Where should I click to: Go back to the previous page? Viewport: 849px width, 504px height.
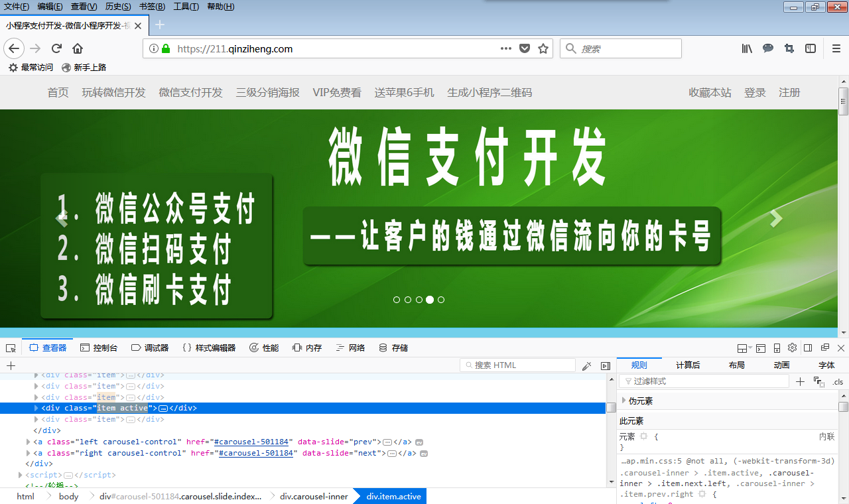point(14,48)
